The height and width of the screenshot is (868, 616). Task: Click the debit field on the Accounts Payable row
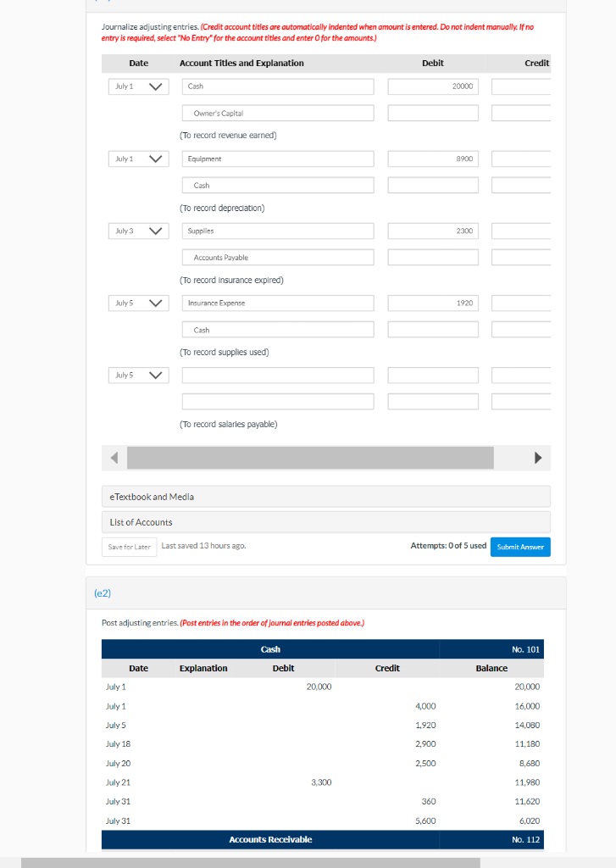click(433, 258)
